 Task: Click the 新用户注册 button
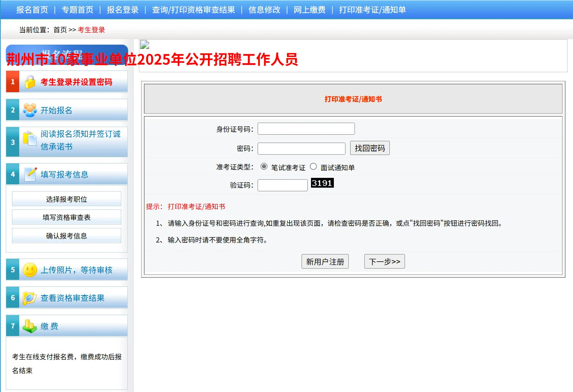325,261
